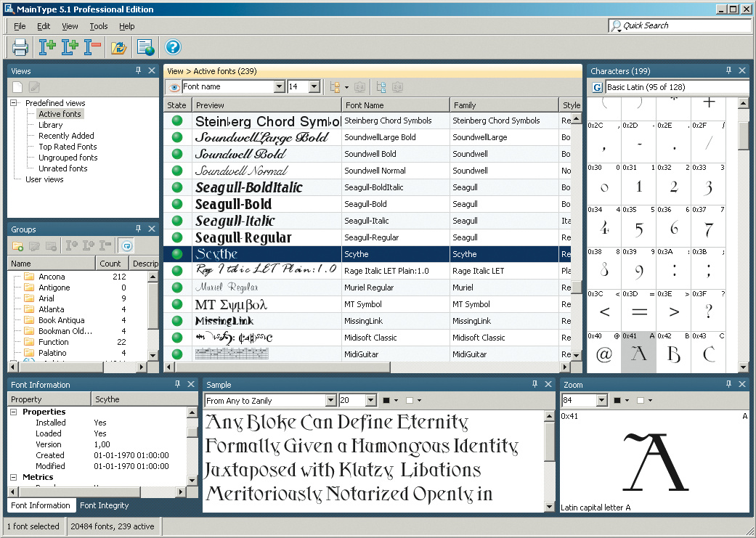Click the green state circle for Scythe
The image size is (756, 538).
tap(177, 254)
